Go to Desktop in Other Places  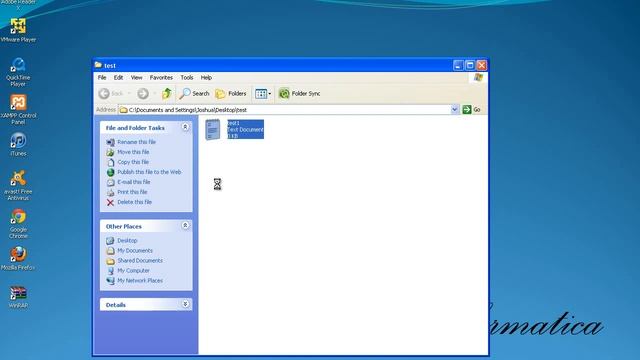(x=127, y=240)
